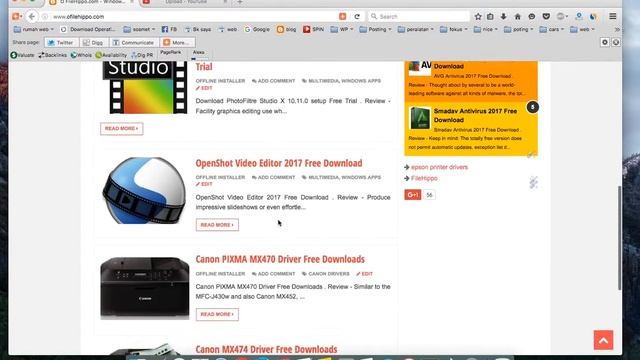This screenshot has width=640, height=360.
Task: Open the FB Facebook bookmark
Action: (x=169, y=29)
